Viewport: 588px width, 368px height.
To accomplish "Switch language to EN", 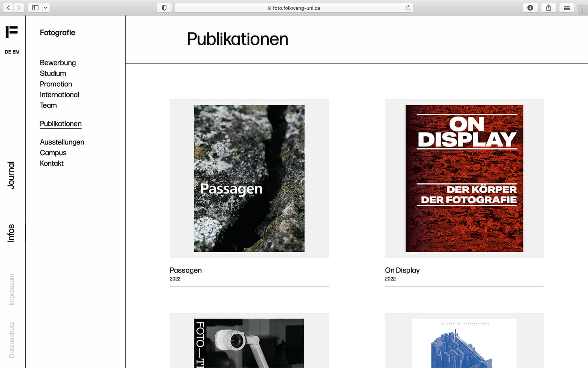I will [x=15, y=52].
